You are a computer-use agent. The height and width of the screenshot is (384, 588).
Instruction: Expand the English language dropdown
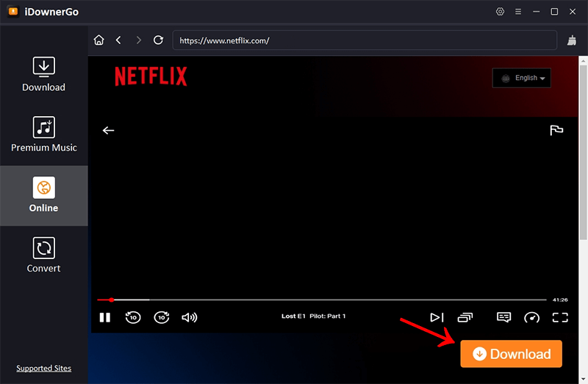521,78
